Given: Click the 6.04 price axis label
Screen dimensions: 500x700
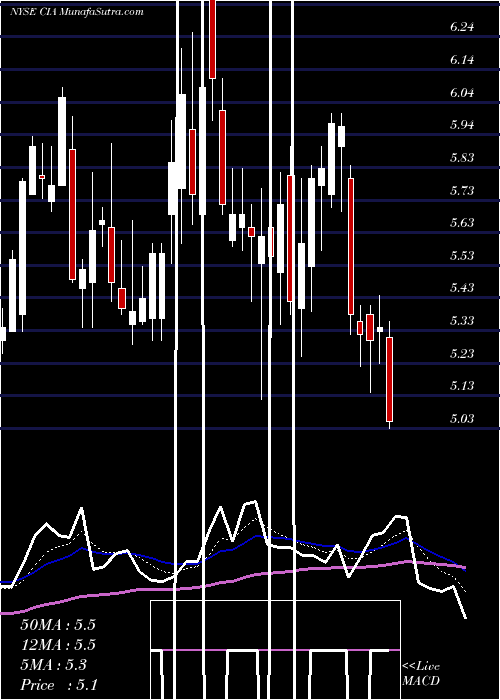Looking at the screenshot, I should point(462,93).
